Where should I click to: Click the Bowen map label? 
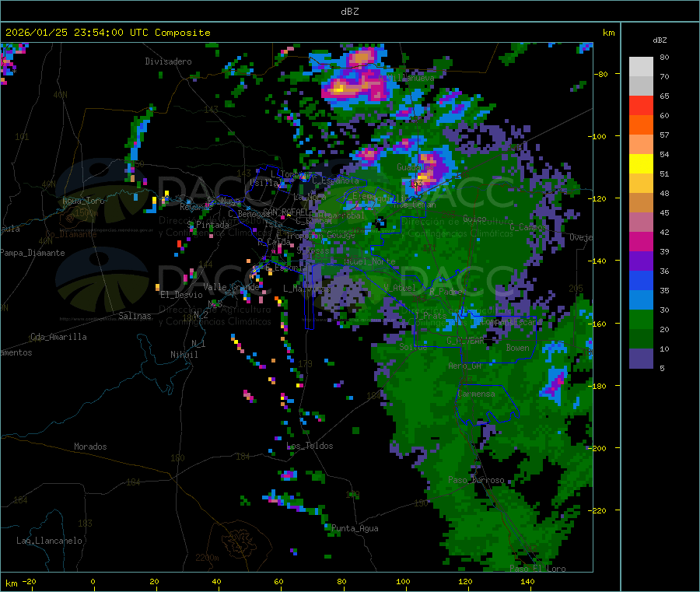click(x=517, y=347)
